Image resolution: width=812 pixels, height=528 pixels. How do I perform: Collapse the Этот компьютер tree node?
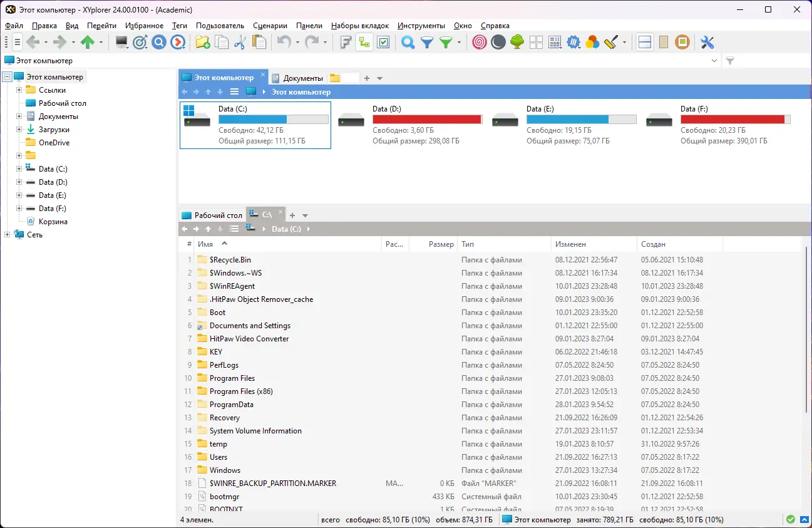tap(8, 77)
